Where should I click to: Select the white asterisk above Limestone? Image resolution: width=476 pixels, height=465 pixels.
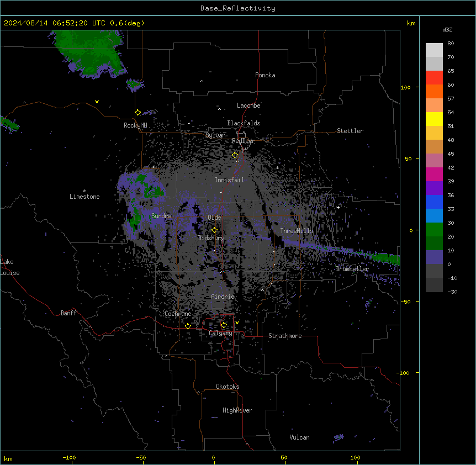click(84, 191)
